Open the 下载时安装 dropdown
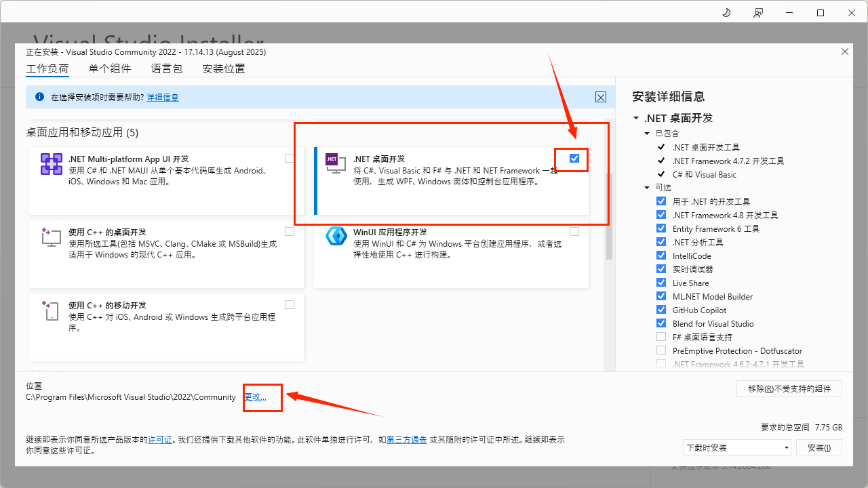Viewport: 868px width, 488px height. coord(737,447)
